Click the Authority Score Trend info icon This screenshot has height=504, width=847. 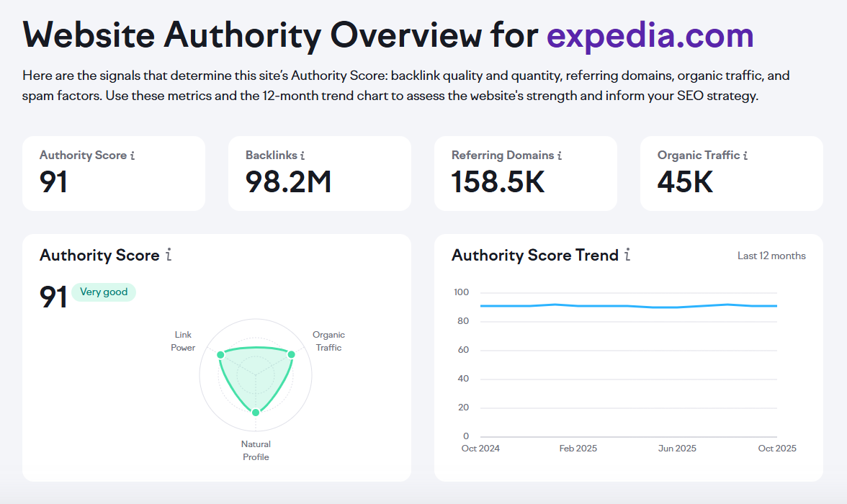pos(627,256)
